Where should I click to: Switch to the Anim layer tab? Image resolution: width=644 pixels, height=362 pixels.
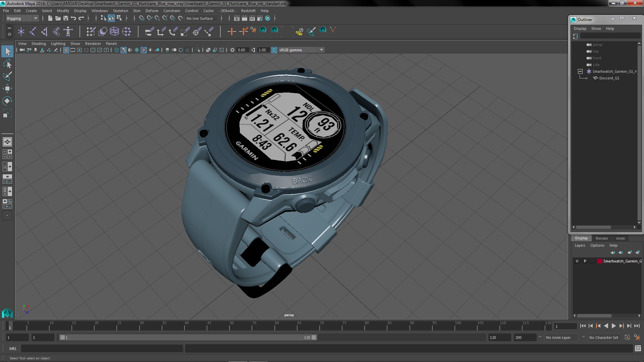click(x=620, y=238)
